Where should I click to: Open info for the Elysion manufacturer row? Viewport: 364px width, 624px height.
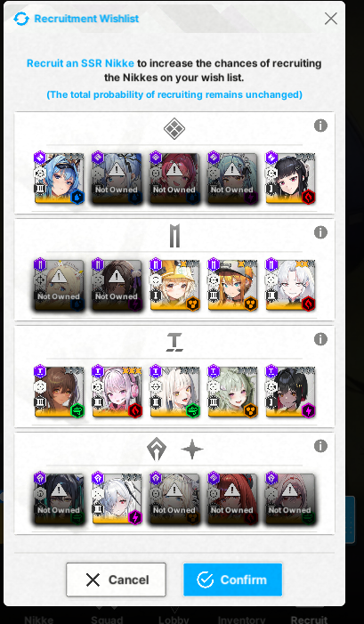(x=320, y=126)
